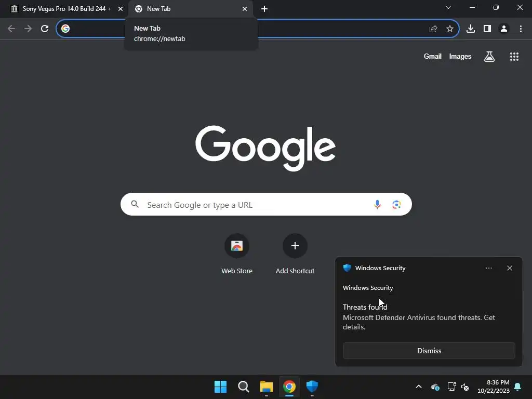Open Windows Security from taskbar
The height and width of the screenshot is (399, 532).
tap(312, 387)
